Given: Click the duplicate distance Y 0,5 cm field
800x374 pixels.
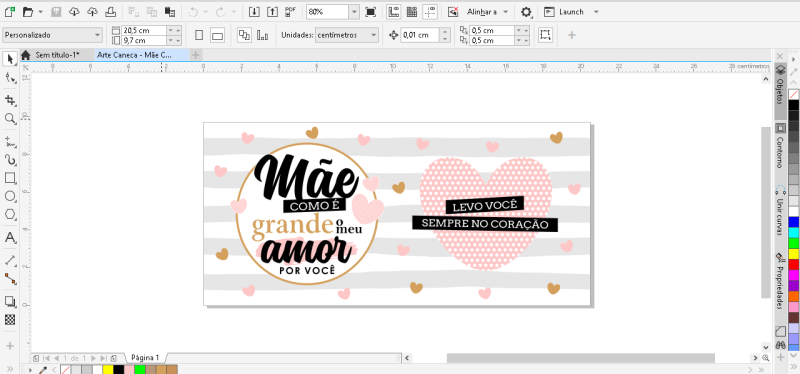Looking at the screenshot, I should (x=492, y=40).
